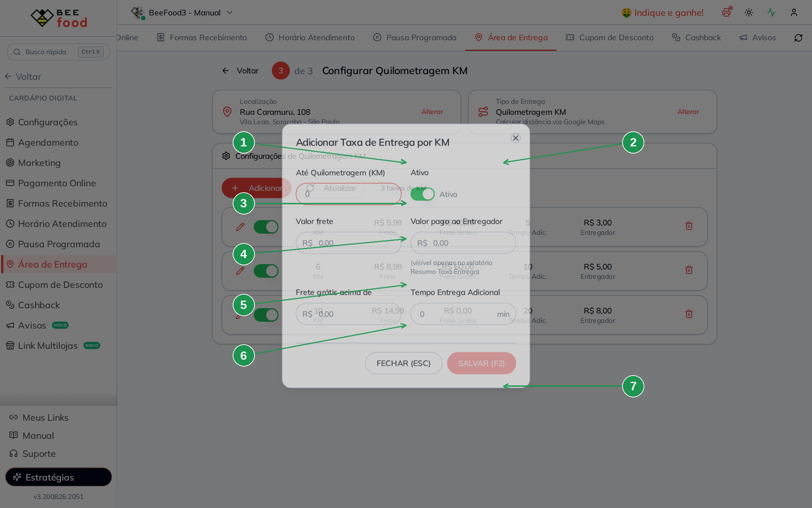The image size is (812, 508).
Task: Focus the Até Quilometragem (KM) input
Action: click(x=348, y=194)
